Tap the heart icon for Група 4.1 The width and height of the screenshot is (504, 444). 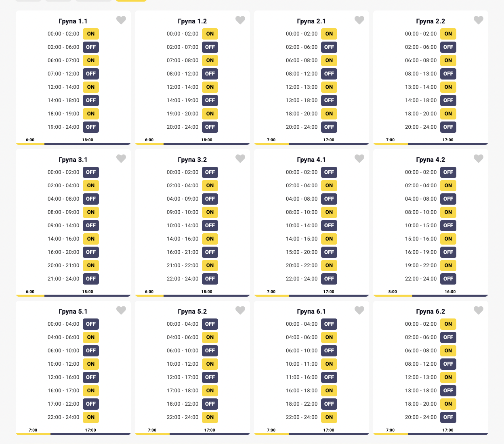click(359, 159)
